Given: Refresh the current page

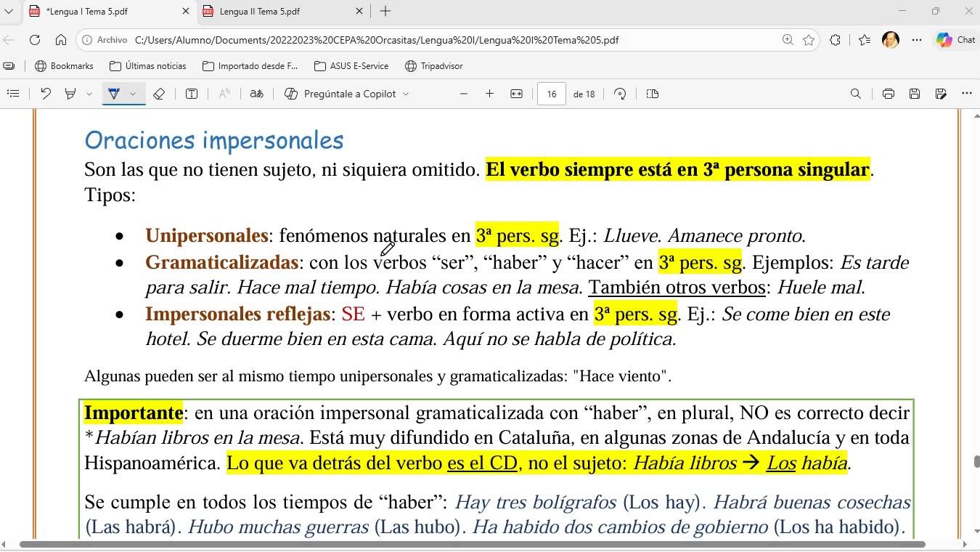Looking at the screenshot, I should [x=35, y=40].
